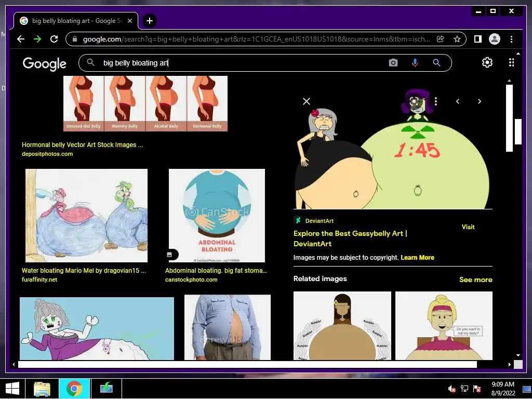Open the related image with brown-haired woman
Image resolution: width=532 pixels, height=399 pixels.
[x=342, y=326]
